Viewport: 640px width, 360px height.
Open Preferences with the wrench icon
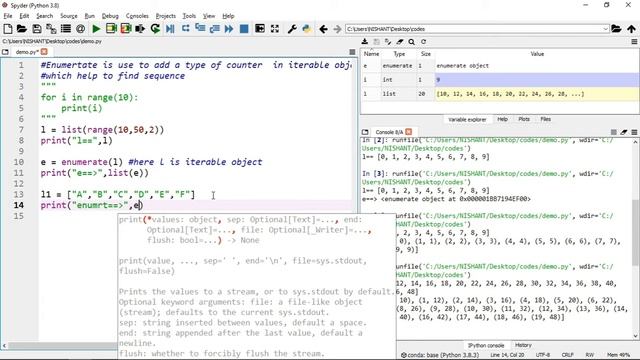[292, 29]
